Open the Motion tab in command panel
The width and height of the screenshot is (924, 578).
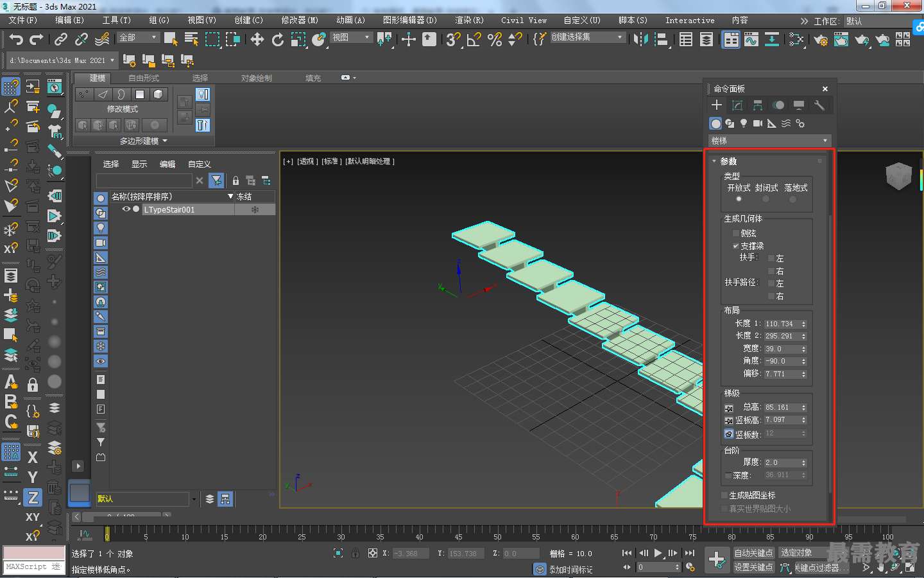pos(778,105)
